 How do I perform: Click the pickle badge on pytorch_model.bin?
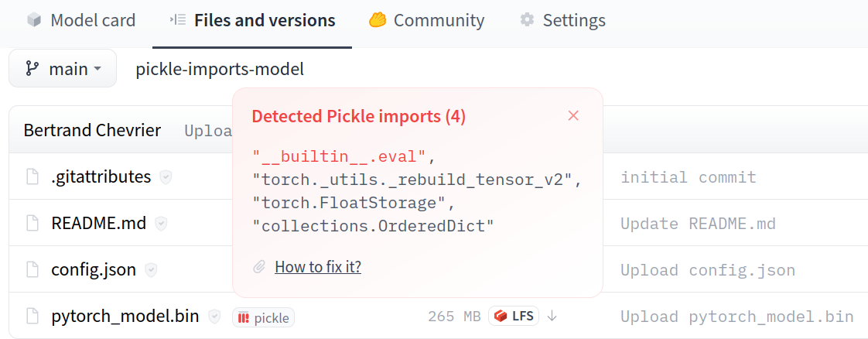click(x=263, y=317)
